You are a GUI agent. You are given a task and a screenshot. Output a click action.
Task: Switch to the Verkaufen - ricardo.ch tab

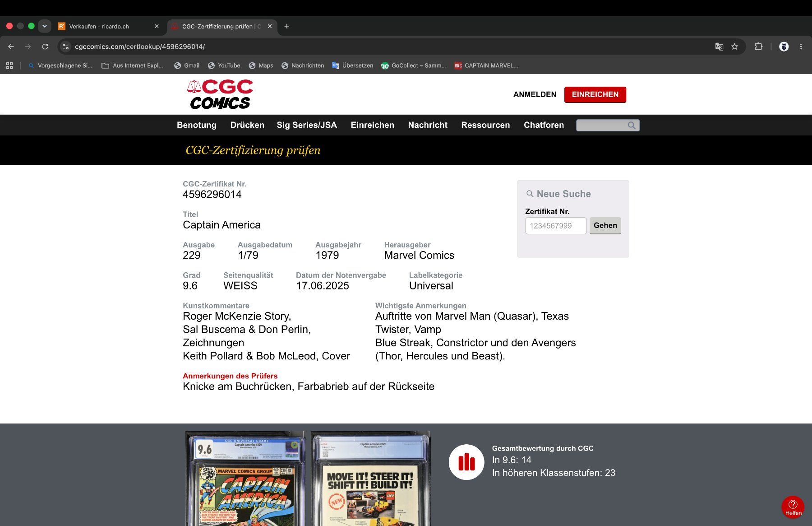(x=109, y=26)
